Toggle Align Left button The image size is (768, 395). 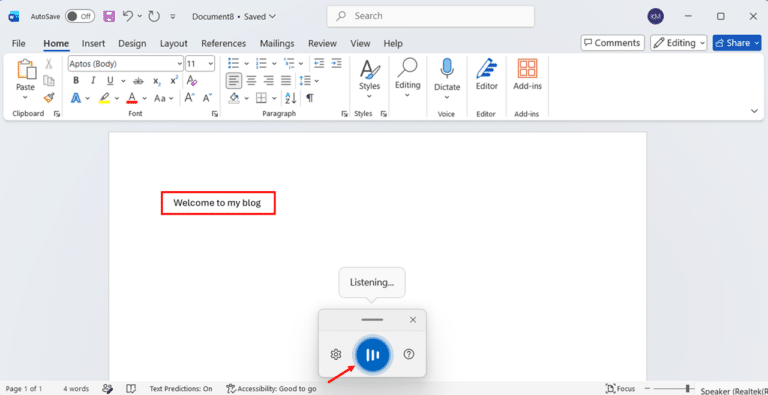tap(234, 81)
